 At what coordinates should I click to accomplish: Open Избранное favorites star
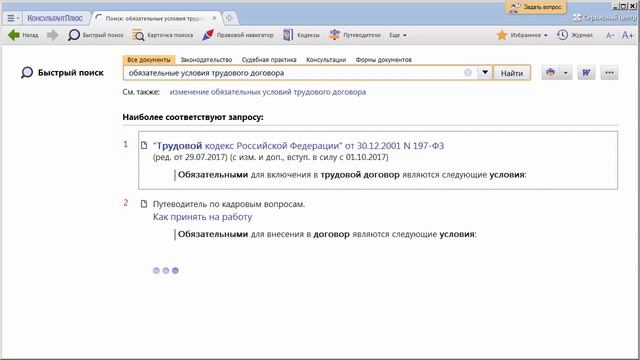[x=502, y=35]
